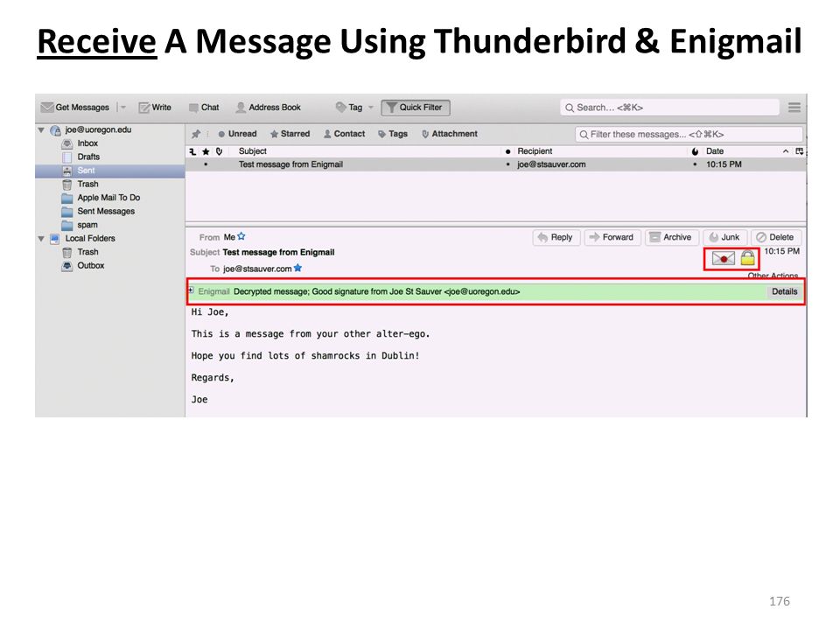Open the Address Book
The height and width of the screenshot is (630, 840).
(x=269, y=107)
